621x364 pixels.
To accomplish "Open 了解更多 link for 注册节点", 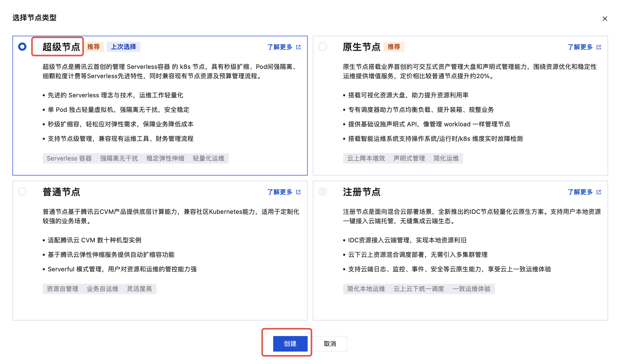I will coord(580,192).
